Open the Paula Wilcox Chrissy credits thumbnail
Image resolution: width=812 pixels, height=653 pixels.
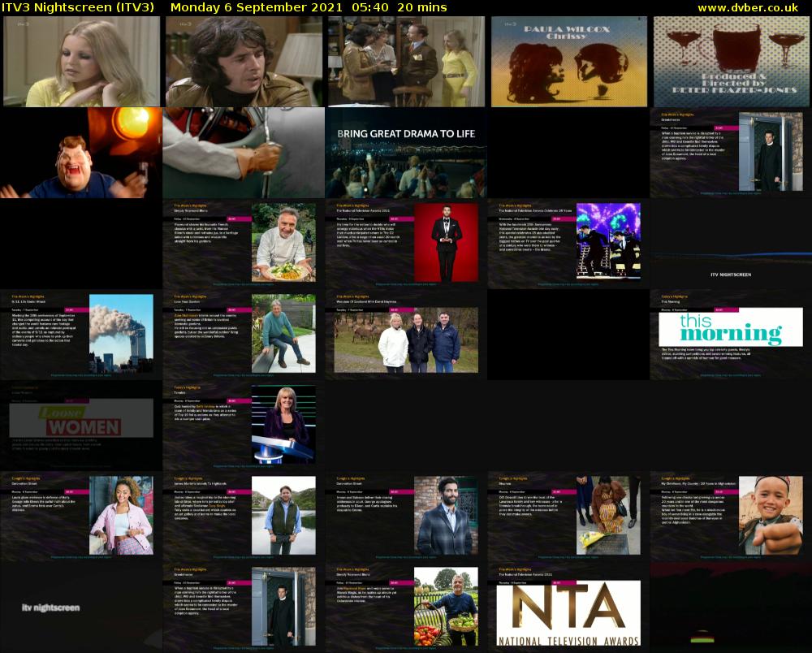coord(568,62)
